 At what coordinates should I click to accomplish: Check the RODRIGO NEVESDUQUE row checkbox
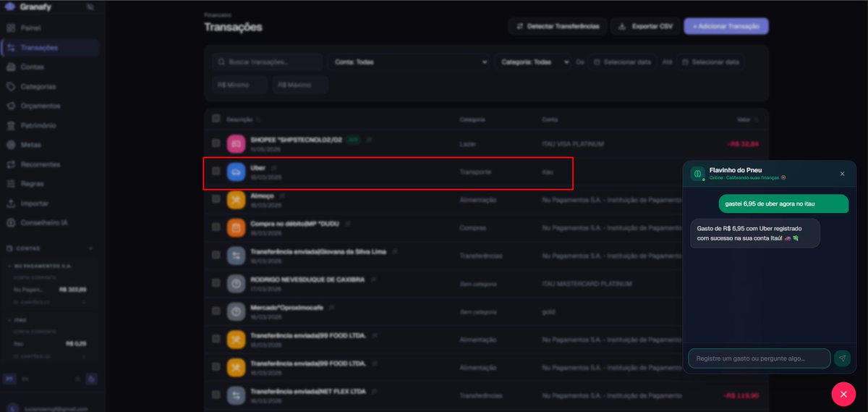[x=216, y=283]
